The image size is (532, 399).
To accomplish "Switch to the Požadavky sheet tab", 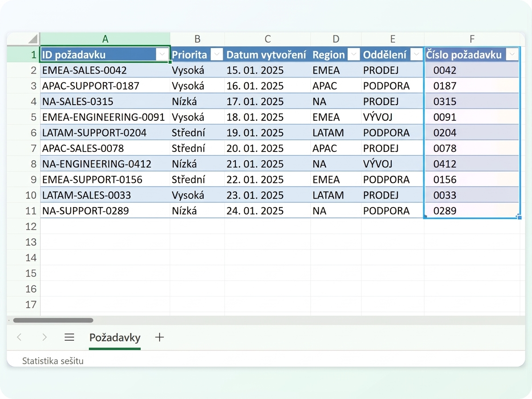I will point(115,338).
